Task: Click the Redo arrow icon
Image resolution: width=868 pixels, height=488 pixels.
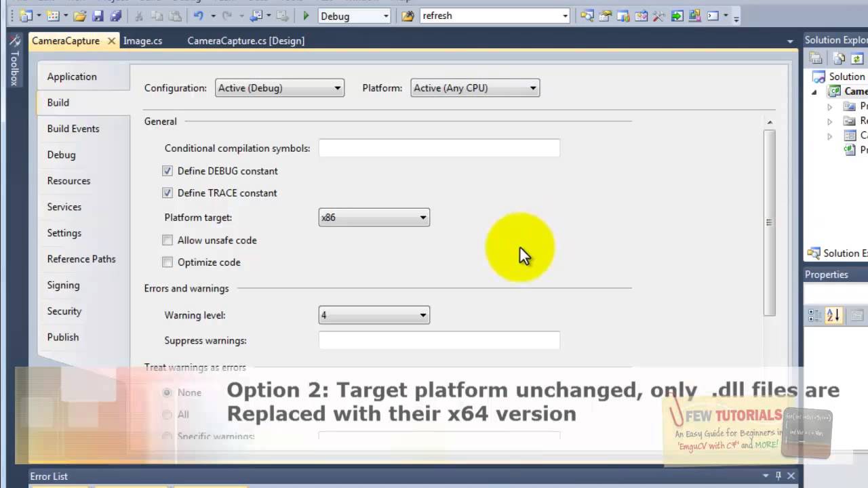Action: (x=227, y=16)
